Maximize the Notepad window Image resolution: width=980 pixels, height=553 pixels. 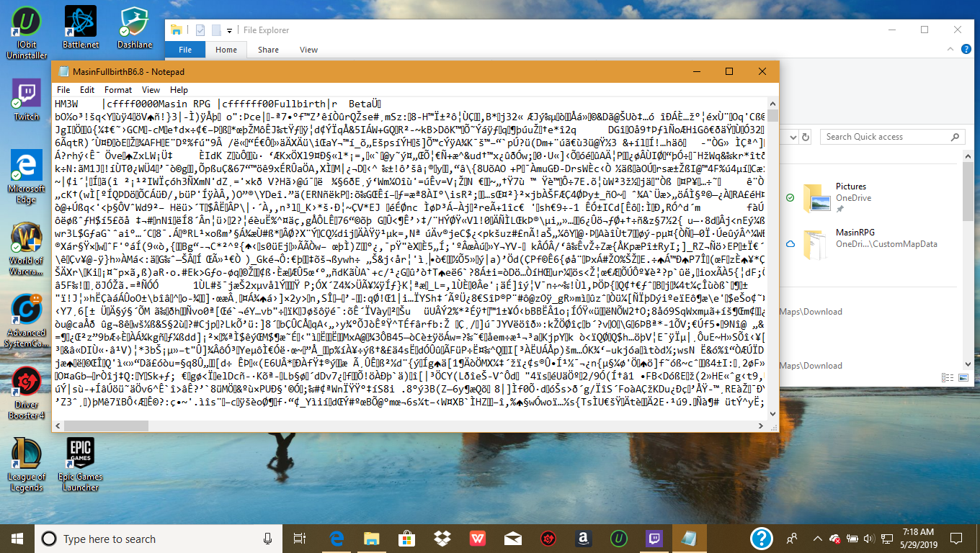pyautogui.click(x=729, y=71)
